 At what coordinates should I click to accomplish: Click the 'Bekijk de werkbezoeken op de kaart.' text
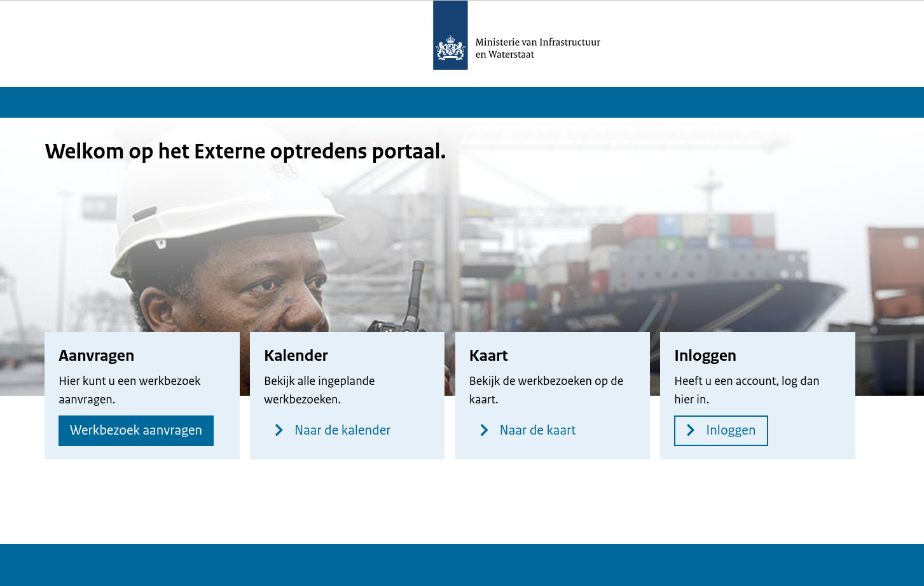tap(546, 390)
